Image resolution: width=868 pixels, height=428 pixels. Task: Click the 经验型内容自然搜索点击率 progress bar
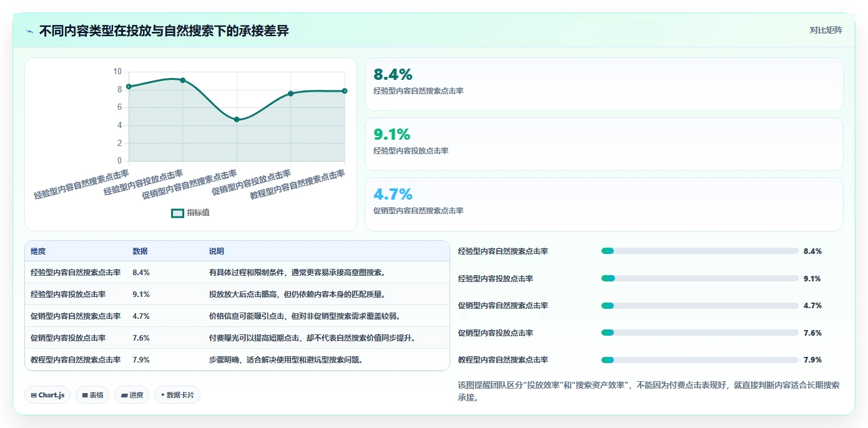(x=700, y=251)
